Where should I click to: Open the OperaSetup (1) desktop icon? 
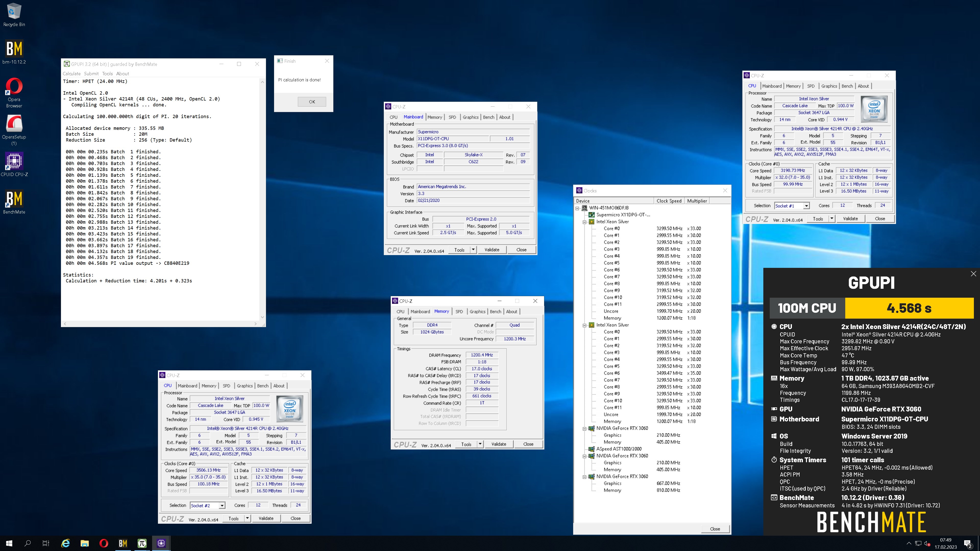14,130
